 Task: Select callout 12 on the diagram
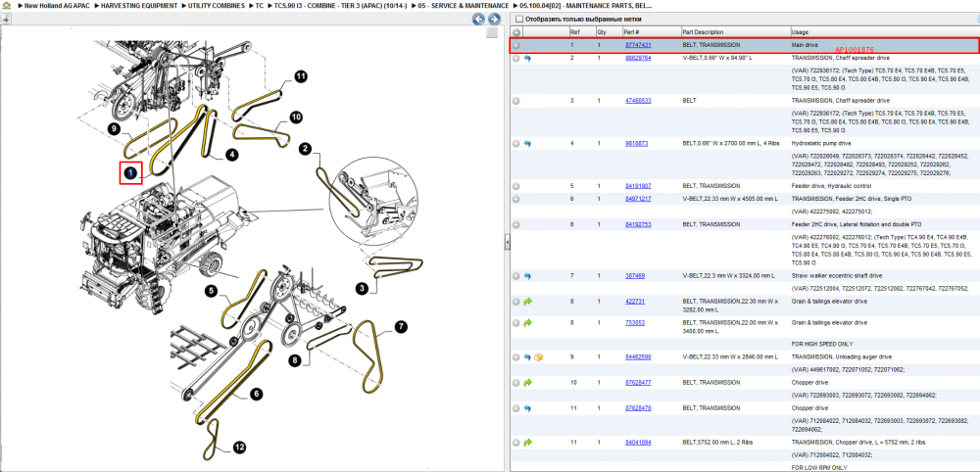tap(240, 447)
